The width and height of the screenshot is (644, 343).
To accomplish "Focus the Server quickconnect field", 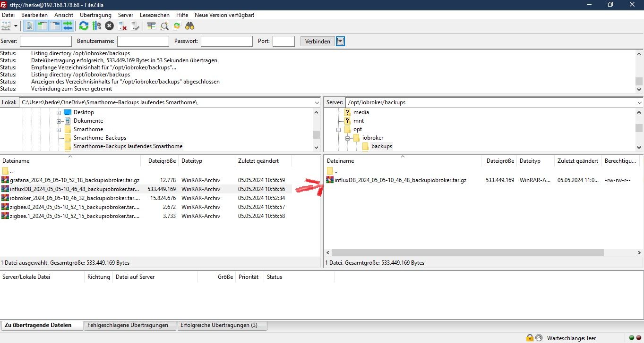I will pyautogui.click(x=46, y=42).
